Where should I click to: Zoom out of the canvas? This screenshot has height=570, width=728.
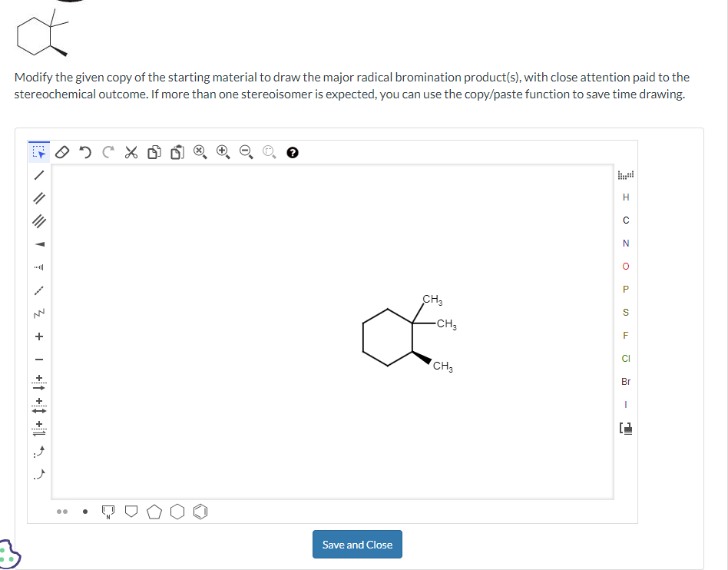point(246,152)
